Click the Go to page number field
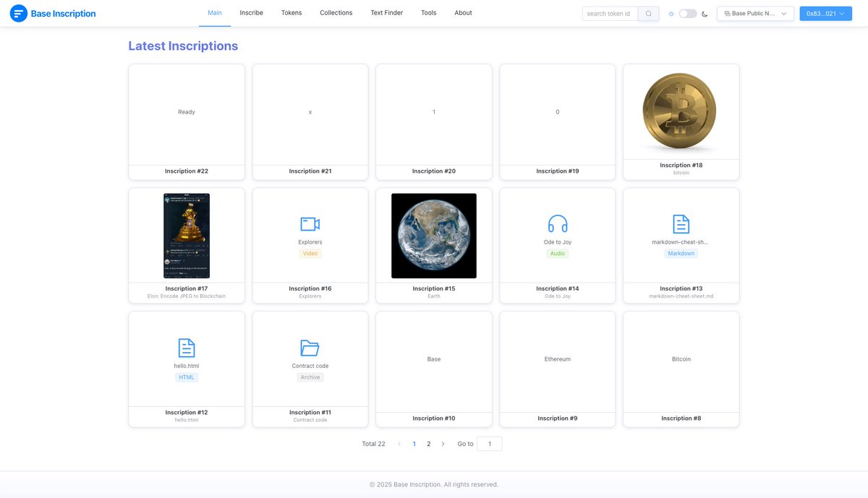Screen dimensions: 868x498 click(x=490, y=444)
